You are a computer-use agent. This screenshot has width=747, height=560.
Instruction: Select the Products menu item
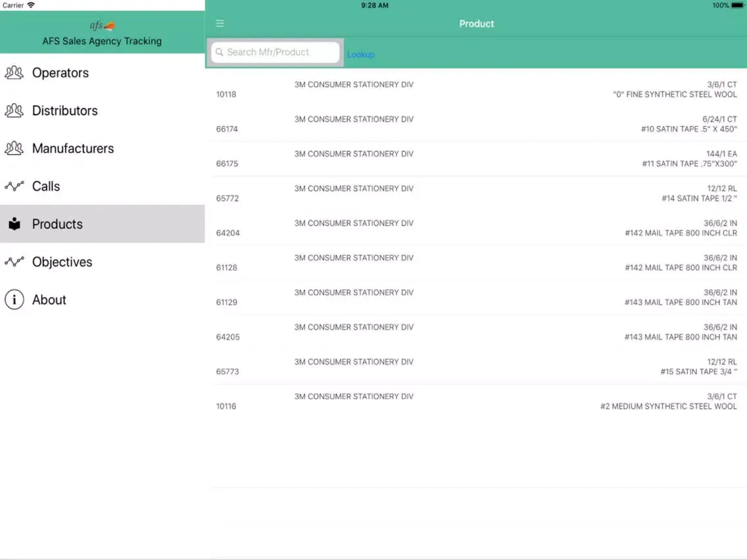pos(103,224)
